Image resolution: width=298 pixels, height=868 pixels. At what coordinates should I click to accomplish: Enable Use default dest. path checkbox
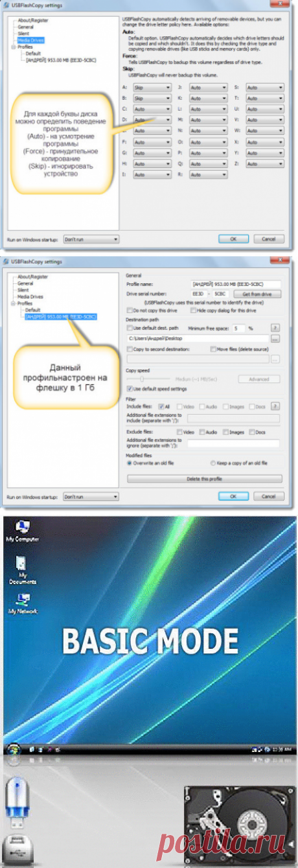coord(130,328)
